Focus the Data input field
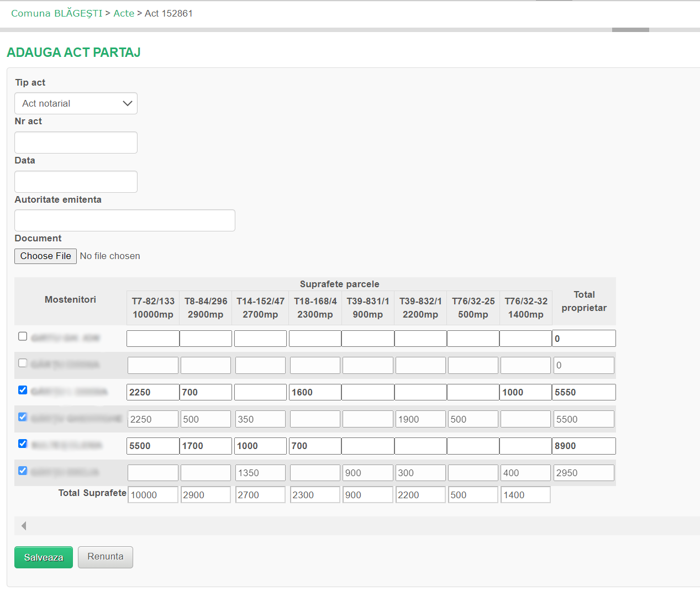The width and height of the screenshot is (700, 591). pos(76,182)
